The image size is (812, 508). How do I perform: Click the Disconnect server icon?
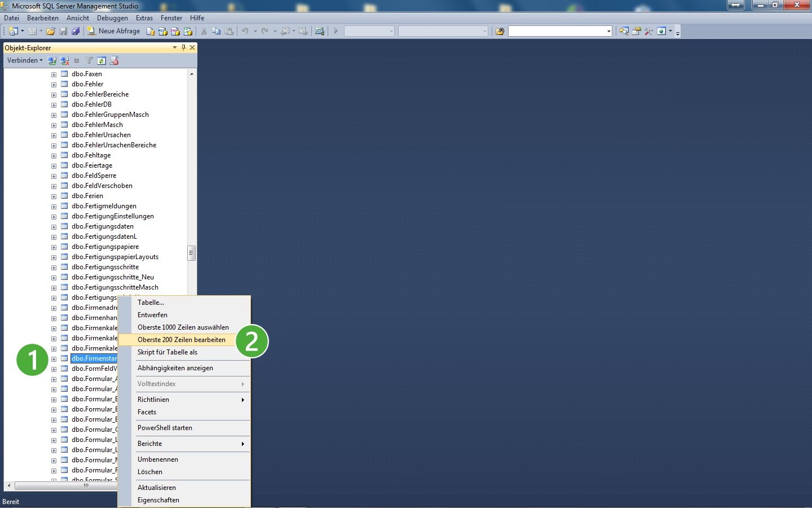coord(64,60)
